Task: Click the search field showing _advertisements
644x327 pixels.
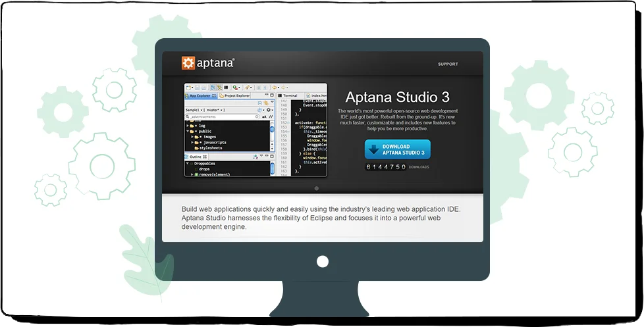Action: (x=222, y=117)
